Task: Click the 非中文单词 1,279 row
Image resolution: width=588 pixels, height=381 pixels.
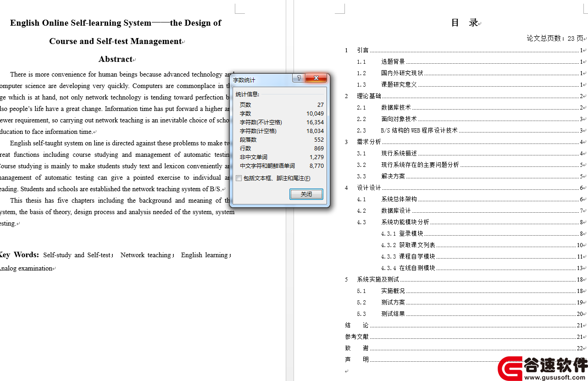Action: (x=282, y=157)
